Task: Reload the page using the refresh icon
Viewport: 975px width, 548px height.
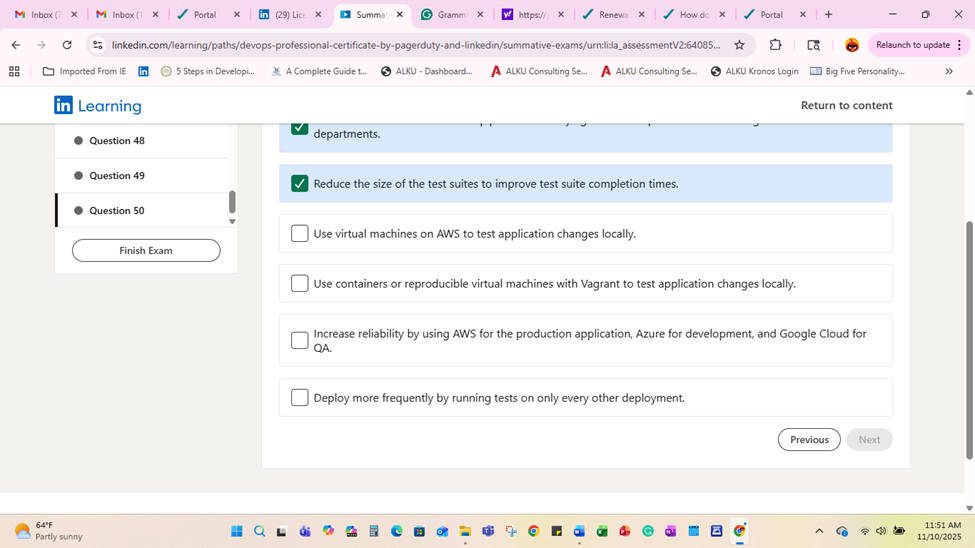Action: (67, 45)
